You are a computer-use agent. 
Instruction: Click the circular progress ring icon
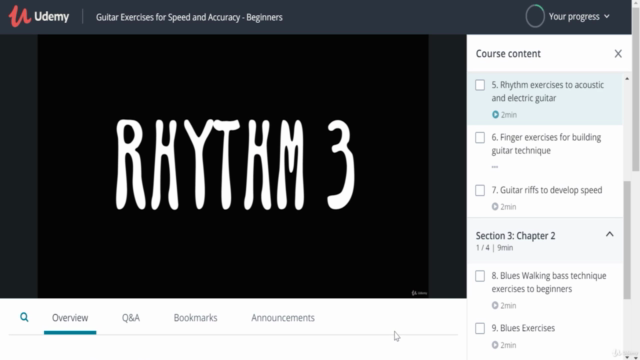coord(535,16)
